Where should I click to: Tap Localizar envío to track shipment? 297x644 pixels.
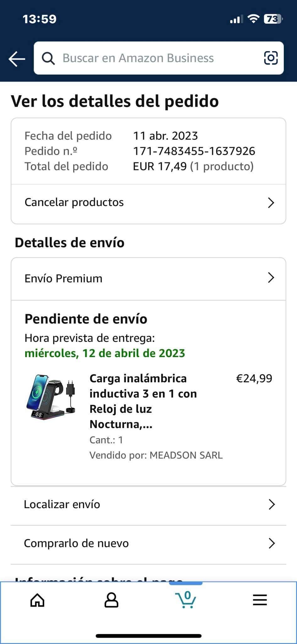(x=62, y=504)
